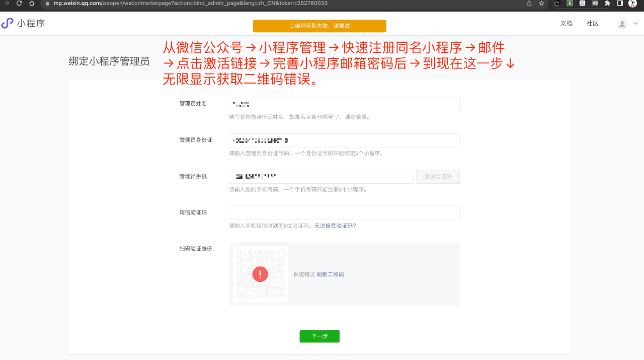Focus the 管理员姓名 input field
Image resolution: width=644 pixels, height=360 pixels.
(x=344, y=104)
